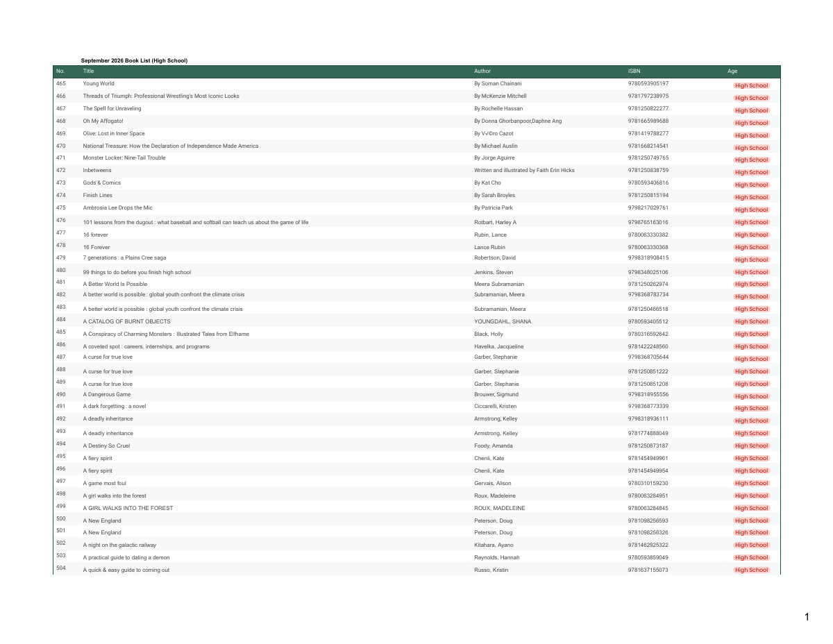Screen dimensions: 833x644
Task: Select 'A dark forgetting : a novel'
Action: [115, 406]
